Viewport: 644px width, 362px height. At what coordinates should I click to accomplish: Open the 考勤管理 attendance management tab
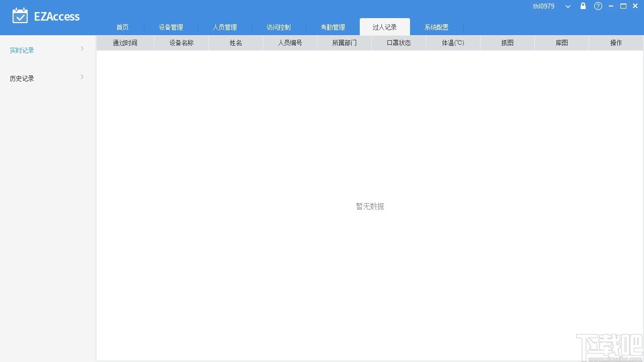point(332,27)
